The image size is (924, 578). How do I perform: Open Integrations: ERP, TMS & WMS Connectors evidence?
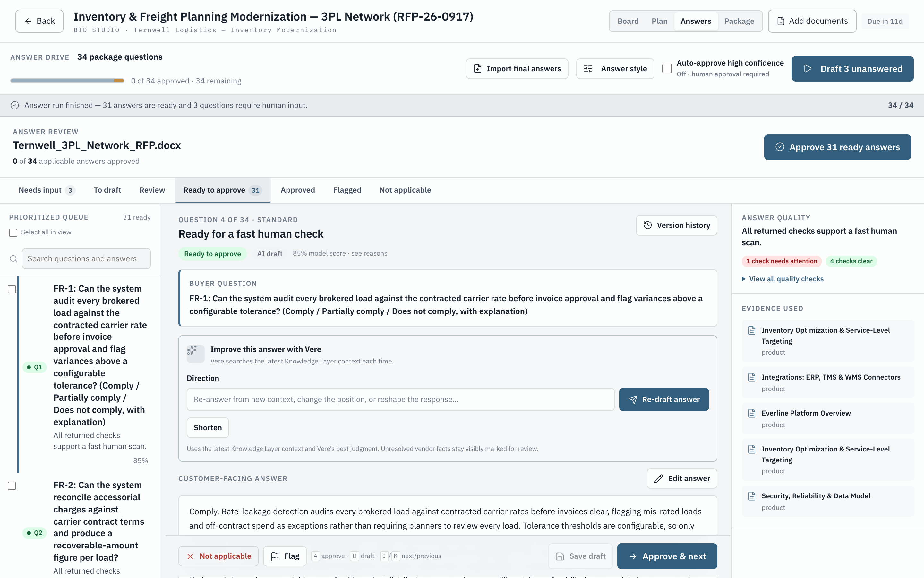(828, 382)
